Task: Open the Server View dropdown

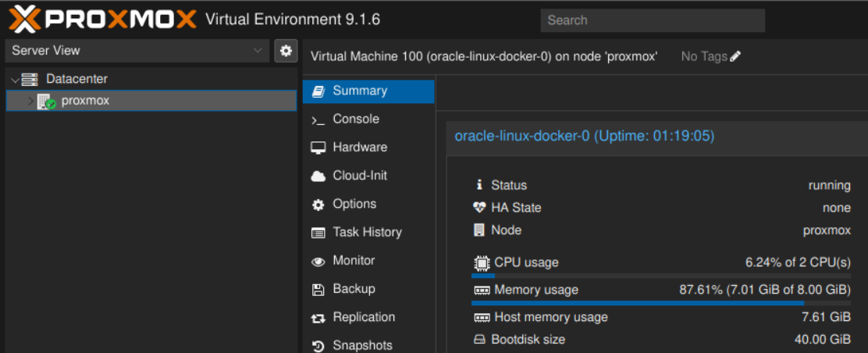Action: pos(137,51)
